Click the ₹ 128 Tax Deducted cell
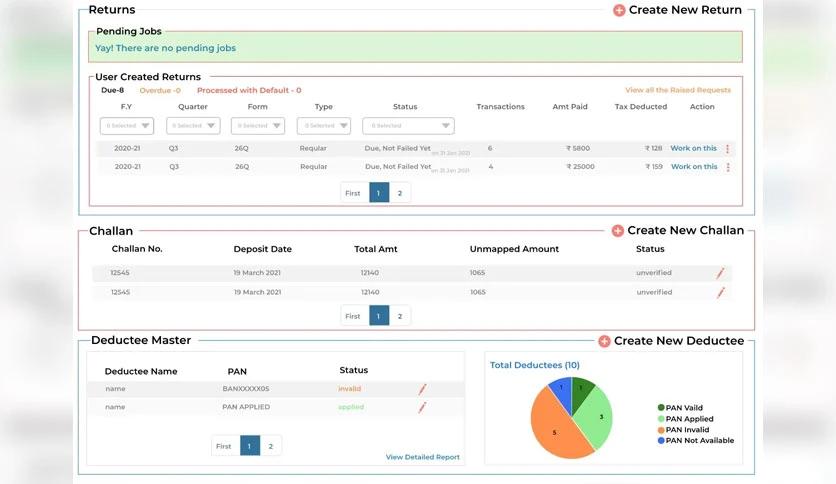Screen dimensions: 836x484 pyautogui.click(x=654, y=148)
